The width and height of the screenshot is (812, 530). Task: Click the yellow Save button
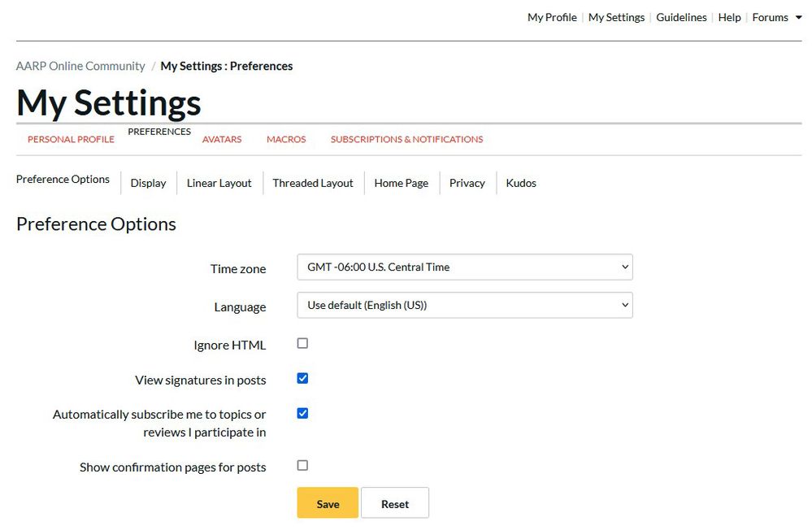(x=328, y=503)
